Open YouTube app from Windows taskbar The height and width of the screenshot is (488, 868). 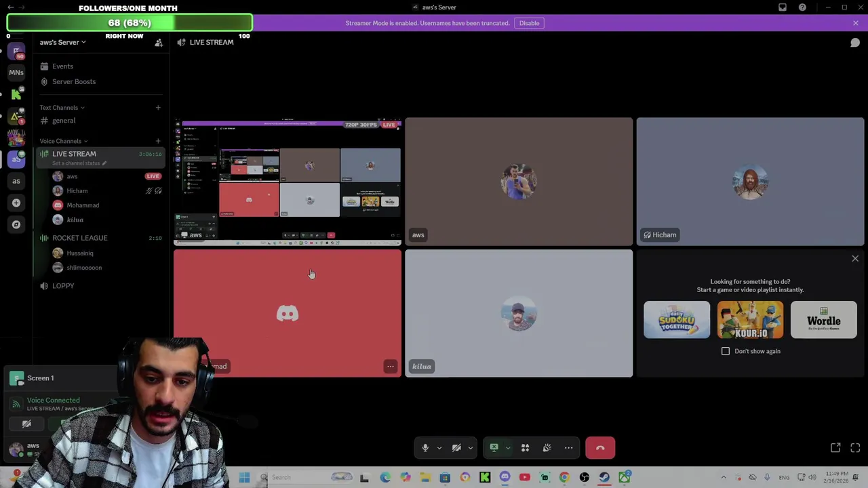coord(524,477)
